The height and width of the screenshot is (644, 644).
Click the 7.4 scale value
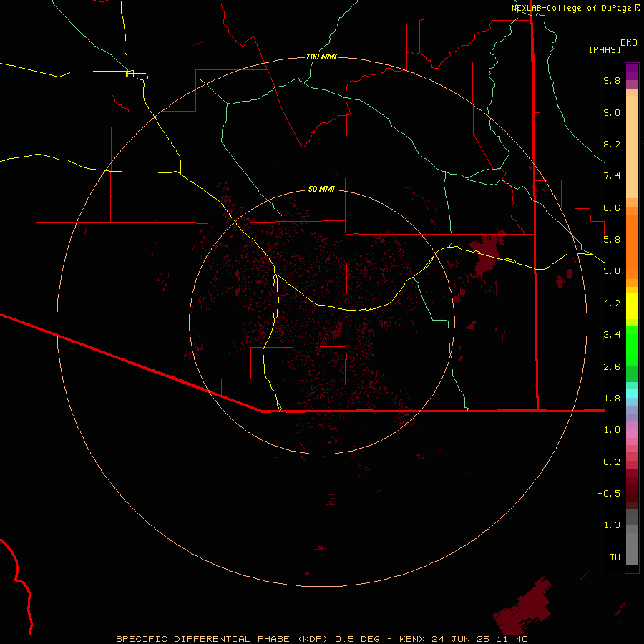(612, 176)
